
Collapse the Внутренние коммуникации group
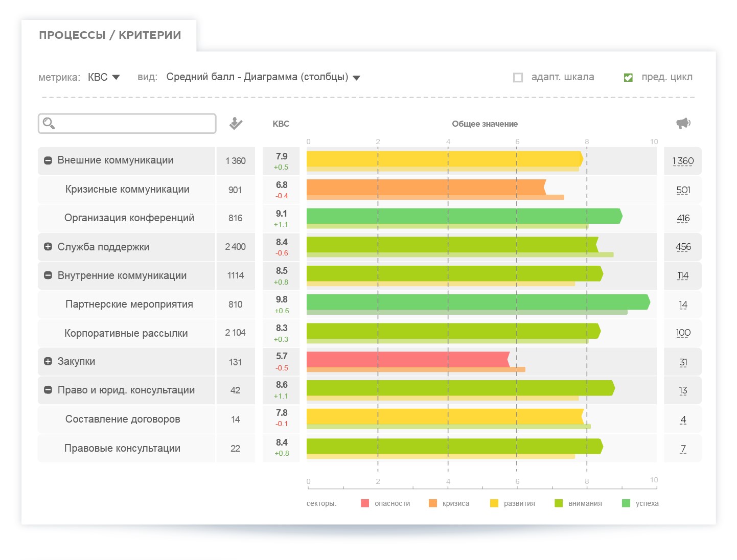coord(48,275)
